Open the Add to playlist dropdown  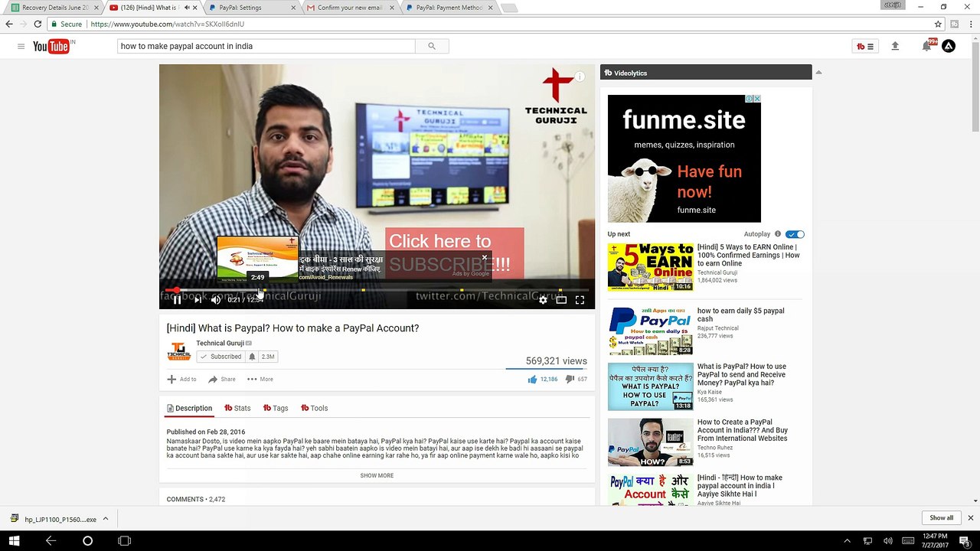[182, 379]
